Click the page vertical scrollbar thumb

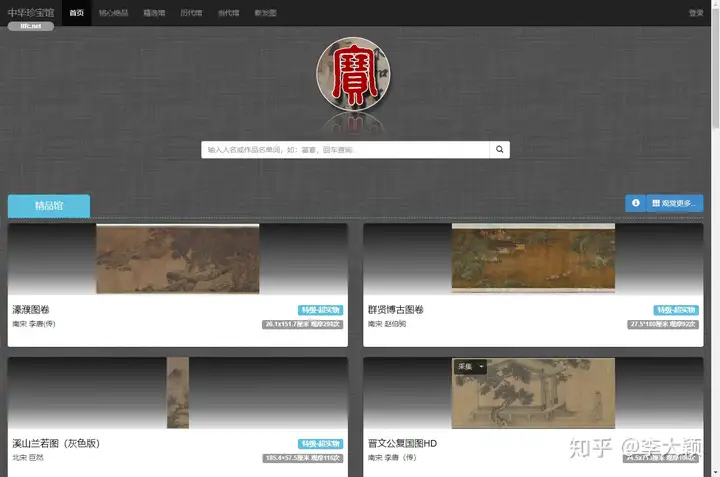[715, 64]
